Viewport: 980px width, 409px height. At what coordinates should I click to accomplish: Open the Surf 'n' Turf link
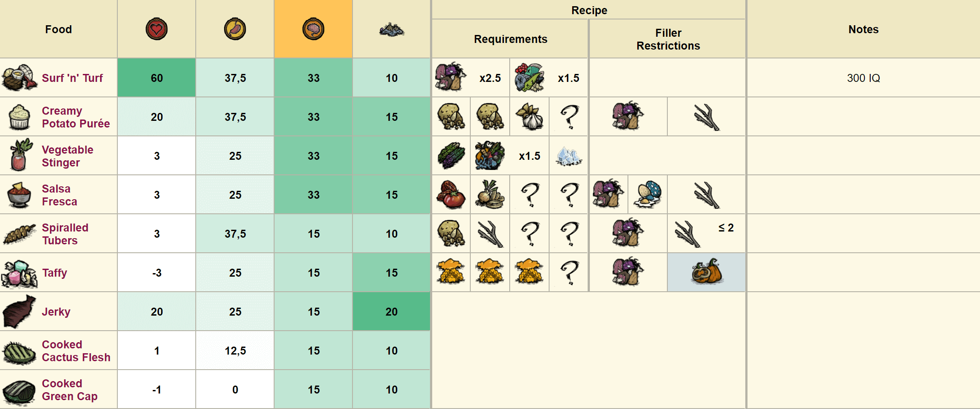pos(72,78)
